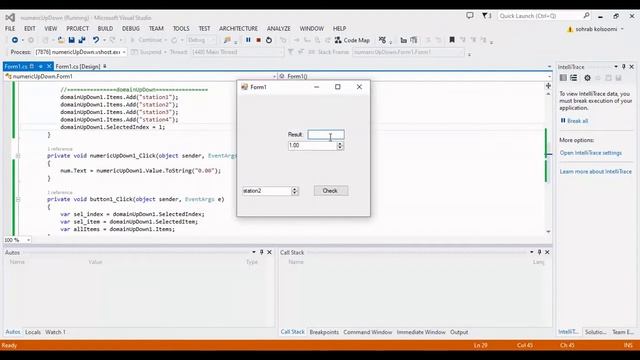Open the 100 % zoom dropdown

click(x=28, y=240)
